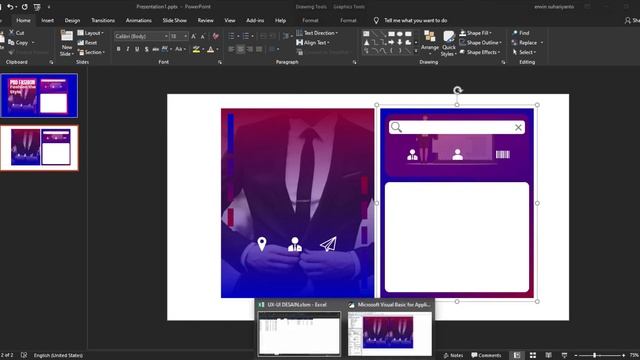The width and height of the screenshot is (640, 360).
Task: Click the Undo icon in the quick access toolbar
Action: pos(10,7)
